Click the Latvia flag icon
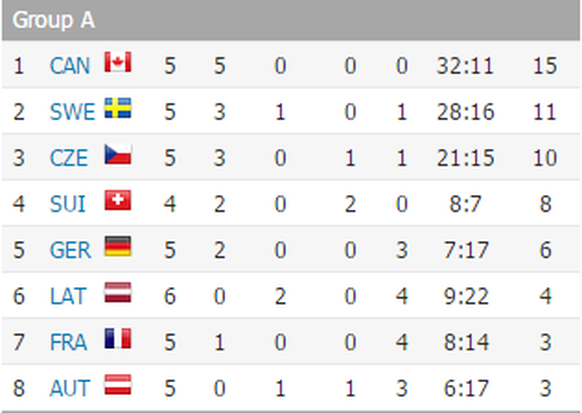582x413 pixels. click(118, 292)
